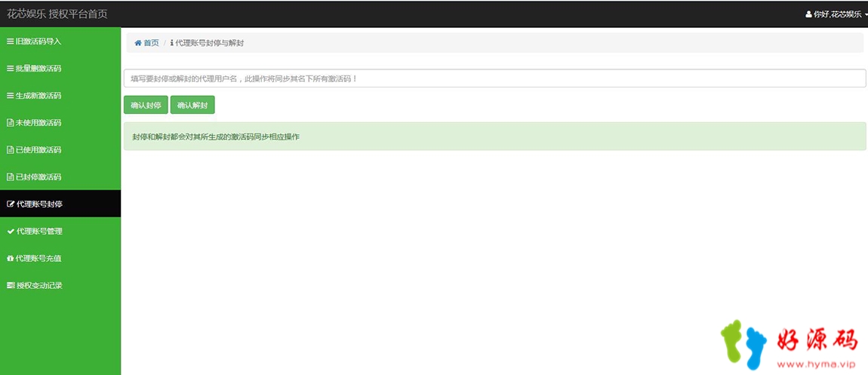Open 批量删激活码 in the sidebar

(x=60, y=69)
